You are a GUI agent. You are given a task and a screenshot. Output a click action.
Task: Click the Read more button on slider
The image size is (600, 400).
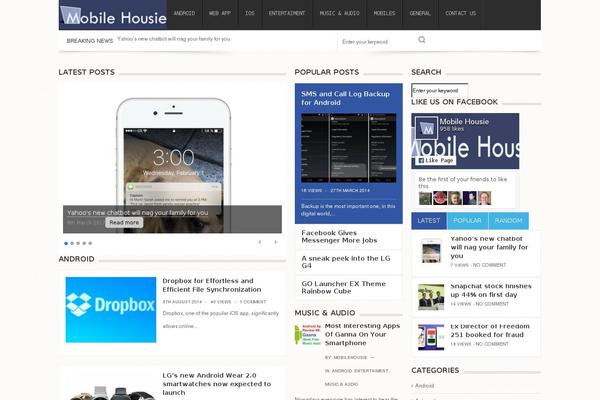[x=124, y=222]
